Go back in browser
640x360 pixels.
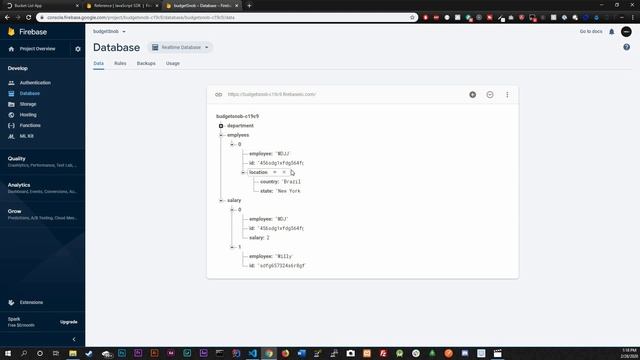click(7, 18)
